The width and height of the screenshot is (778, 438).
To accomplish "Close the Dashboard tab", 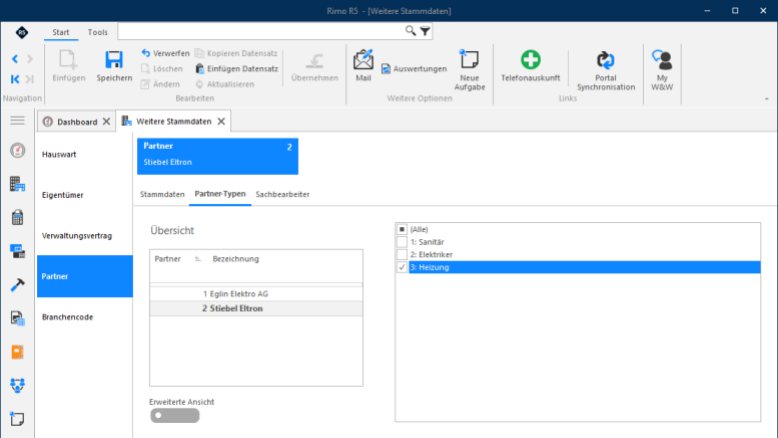I will coord(106,122).
